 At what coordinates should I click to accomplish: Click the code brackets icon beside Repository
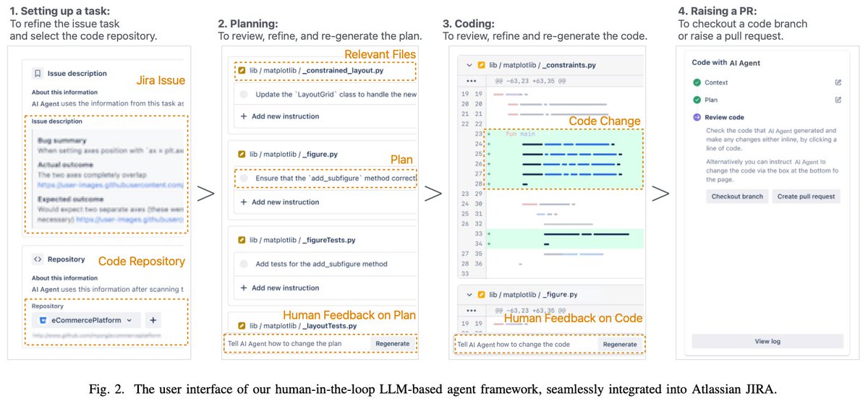tap(36, 259)
